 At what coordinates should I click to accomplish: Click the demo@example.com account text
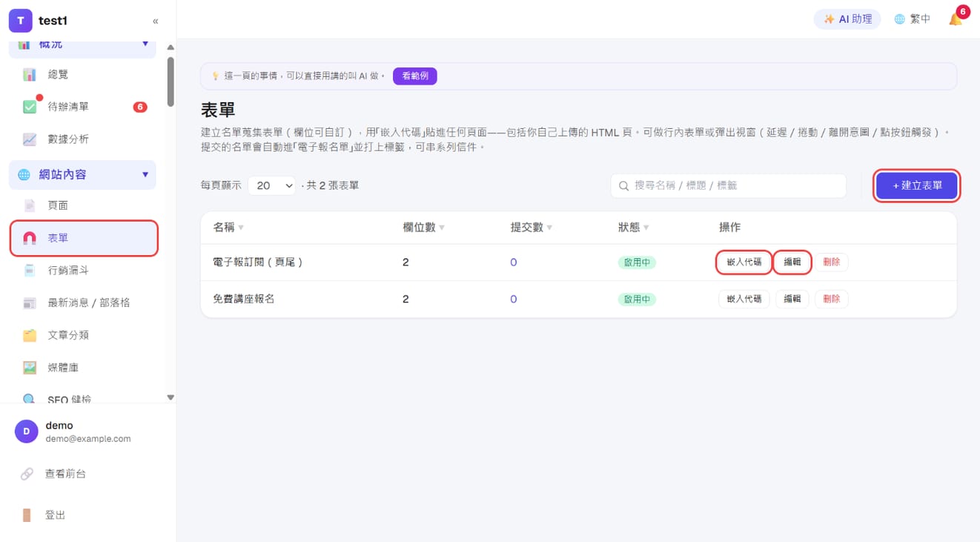[x=88, y=438]
